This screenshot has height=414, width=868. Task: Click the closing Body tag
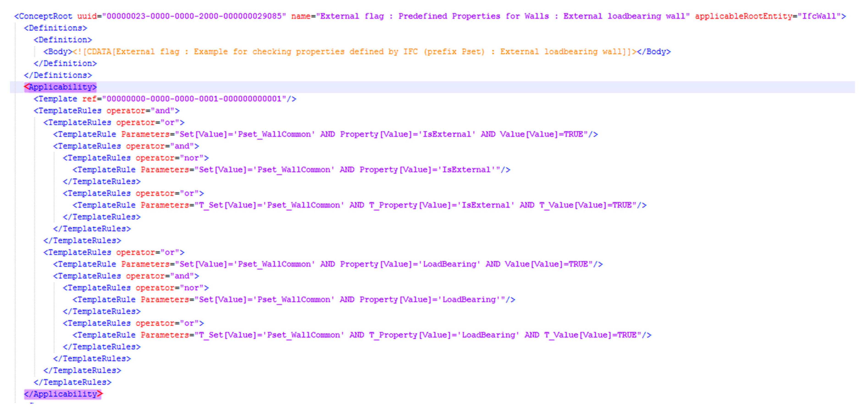tap(654, 52)
